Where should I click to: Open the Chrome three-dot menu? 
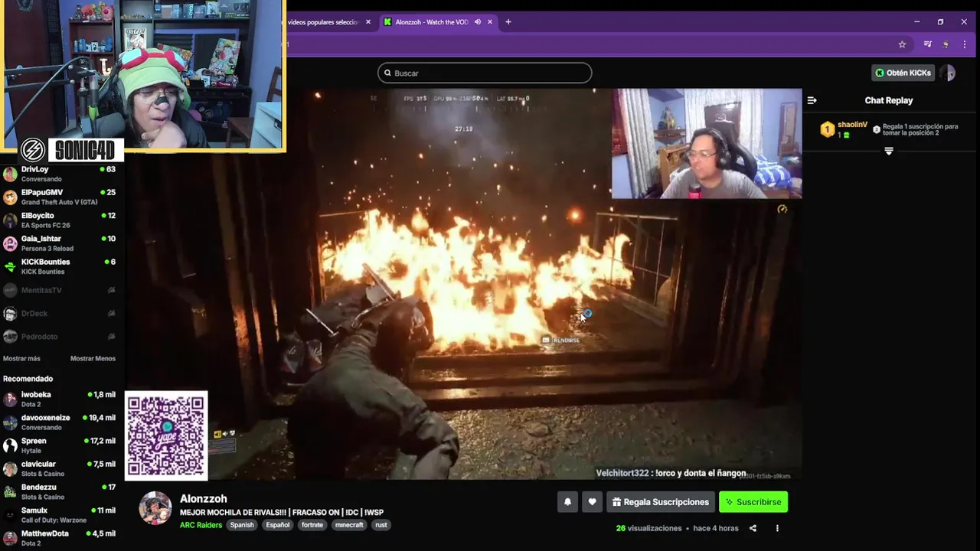click(x=964, y=44)
